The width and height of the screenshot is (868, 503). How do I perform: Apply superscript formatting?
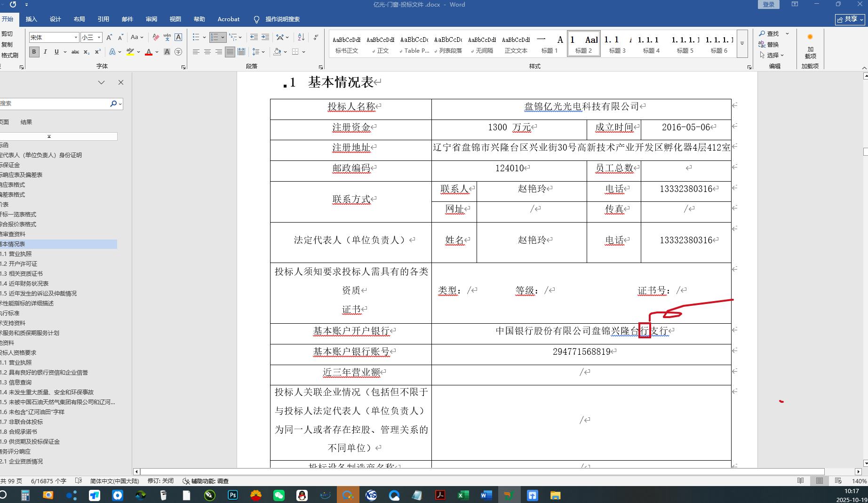click(x=98, y=52)
